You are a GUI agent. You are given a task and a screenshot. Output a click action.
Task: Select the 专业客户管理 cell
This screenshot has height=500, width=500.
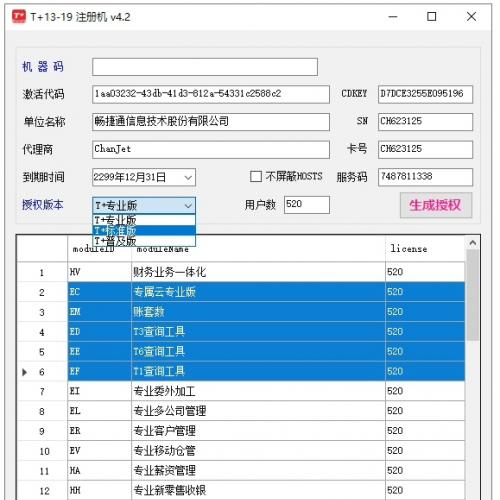[x=258, y=431]
